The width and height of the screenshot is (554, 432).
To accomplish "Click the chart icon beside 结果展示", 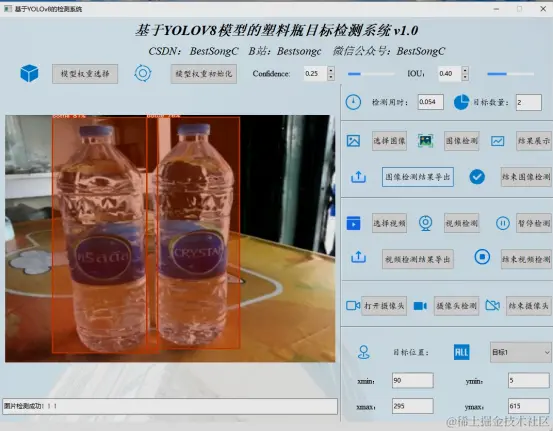I will coord(497,141).
